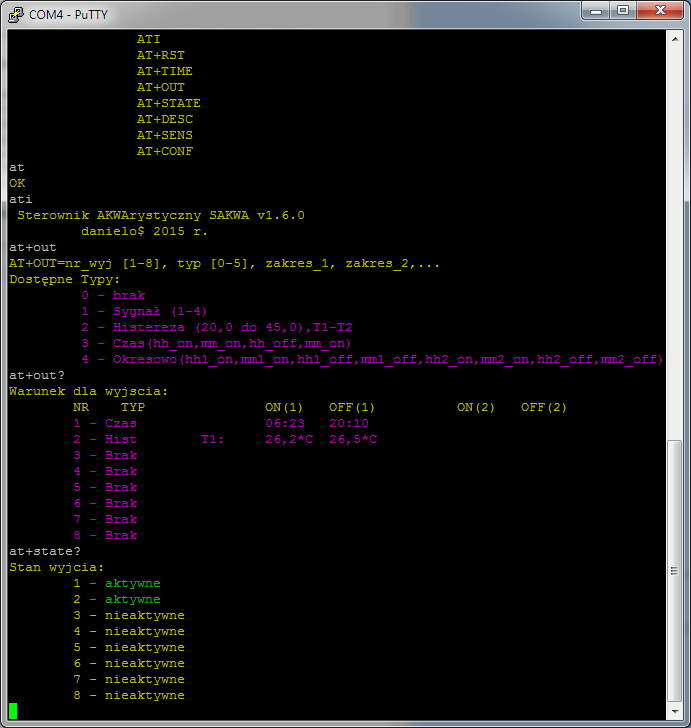
Task: Minimize the COM4 PuTTY window
Action: tap(597, 11)
